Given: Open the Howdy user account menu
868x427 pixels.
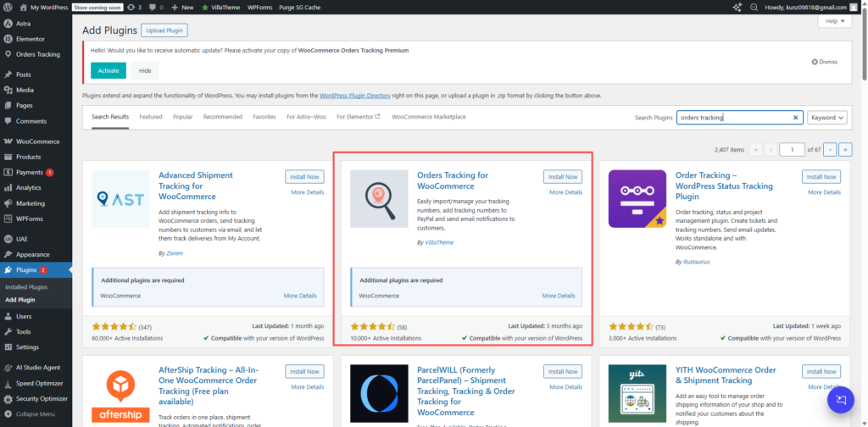Looking at the screenshot, I should tap(811, 7).
